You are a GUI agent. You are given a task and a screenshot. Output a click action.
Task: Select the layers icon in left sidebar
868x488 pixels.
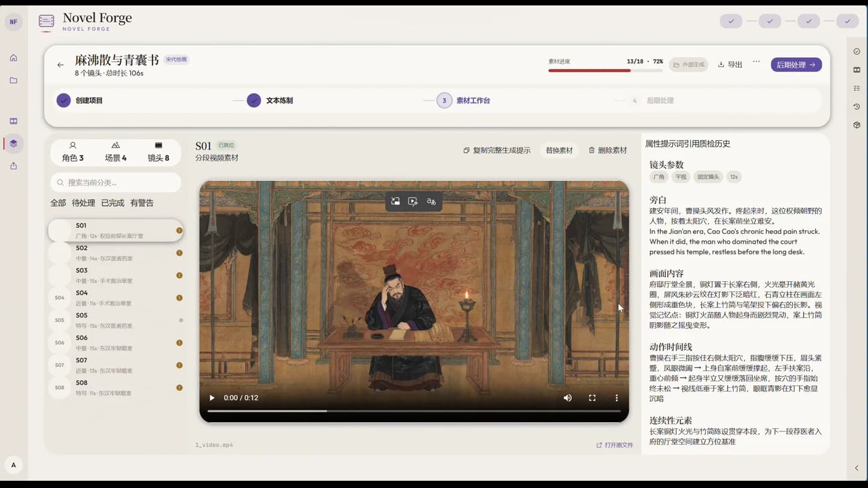(x=13, y=143)
